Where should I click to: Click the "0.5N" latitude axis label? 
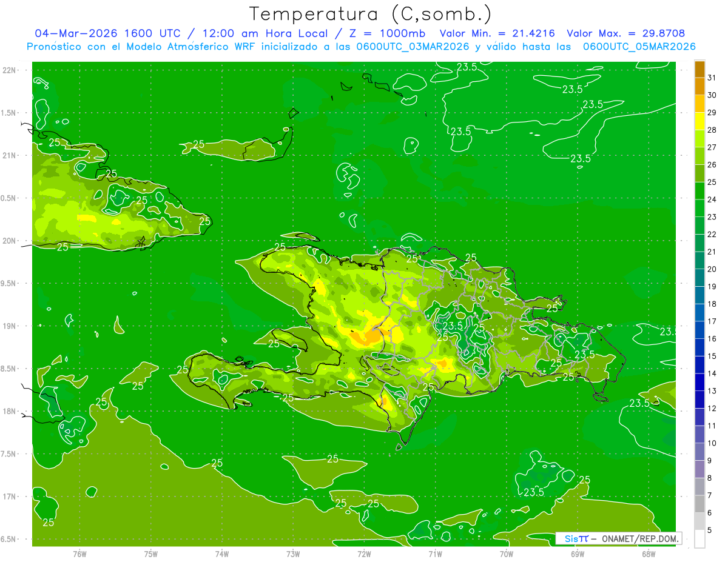pyautogui.click(x=9, y=198)
